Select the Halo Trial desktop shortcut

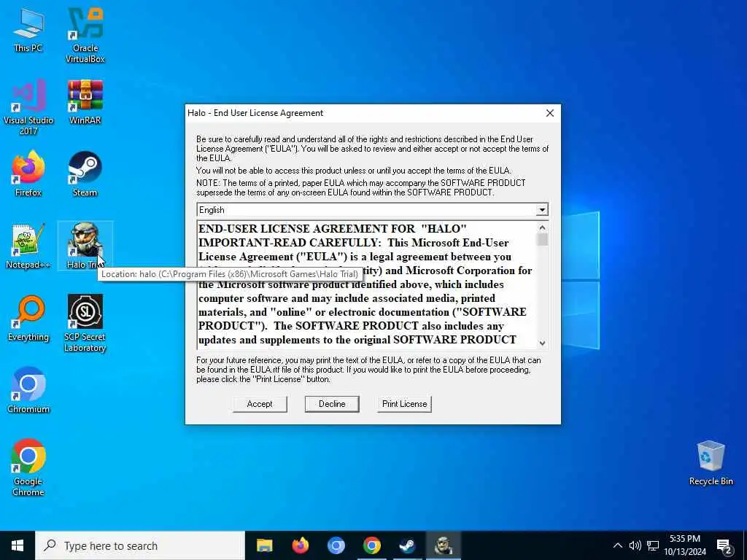point(85,246)
